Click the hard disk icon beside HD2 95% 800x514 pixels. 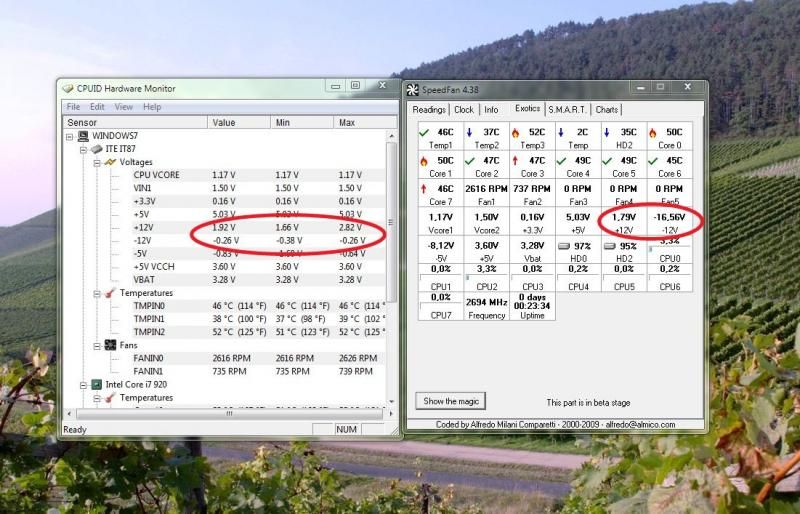click(x=609, y=246)
